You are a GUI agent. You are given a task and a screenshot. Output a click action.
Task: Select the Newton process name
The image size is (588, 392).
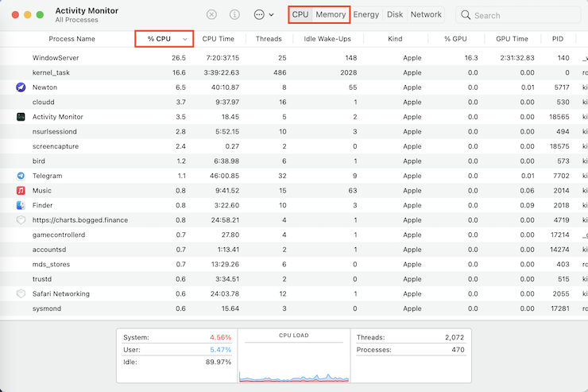[x=44, y=87]
